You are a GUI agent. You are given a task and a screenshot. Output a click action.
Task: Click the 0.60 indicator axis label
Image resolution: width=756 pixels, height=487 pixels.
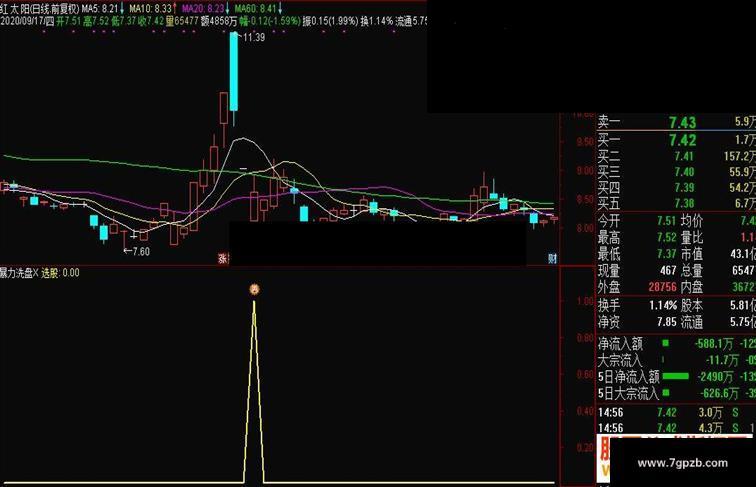(x=585, y=374)
